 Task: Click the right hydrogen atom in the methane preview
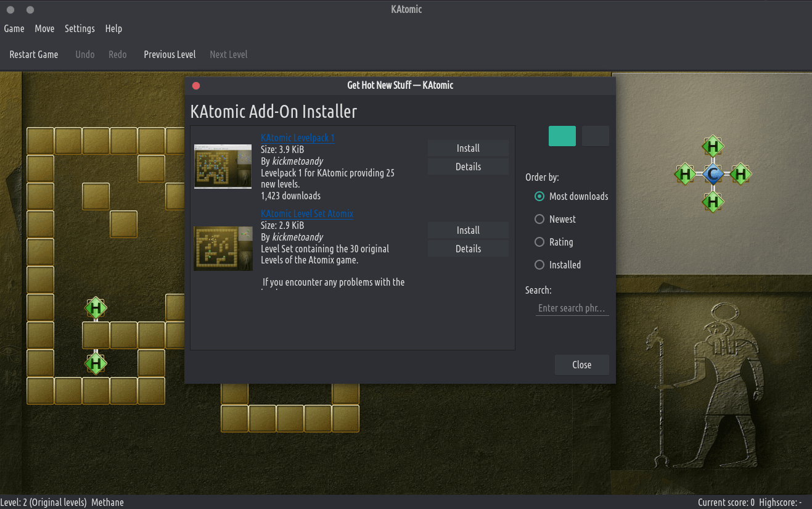pyautogui.click(x=740, y=174)
